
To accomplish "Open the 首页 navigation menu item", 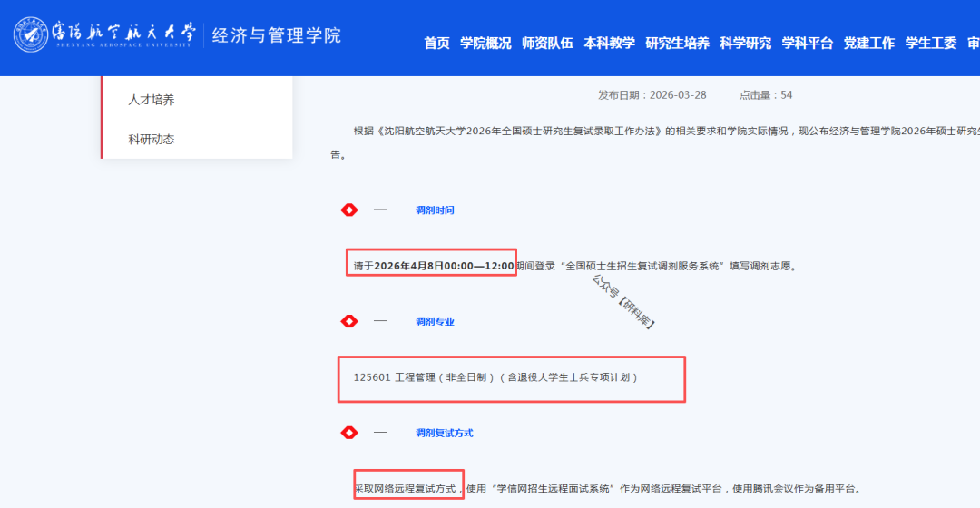I will tap(436, 43).
